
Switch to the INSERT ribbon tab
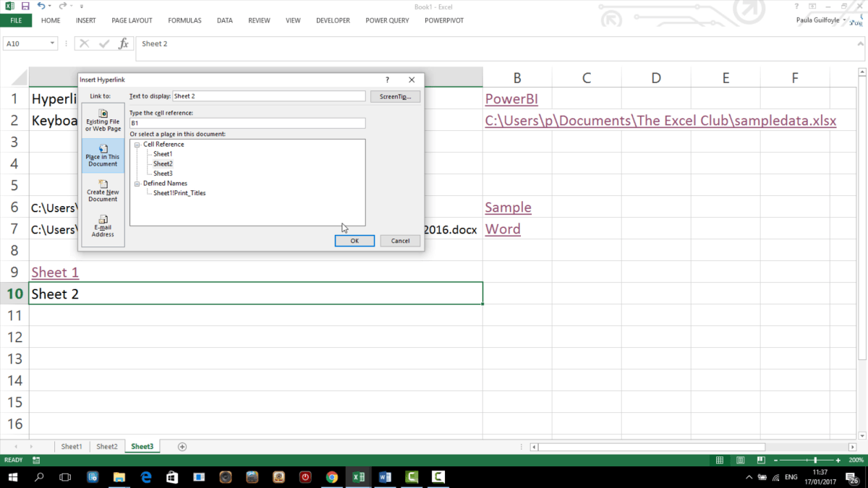(85, 20)
